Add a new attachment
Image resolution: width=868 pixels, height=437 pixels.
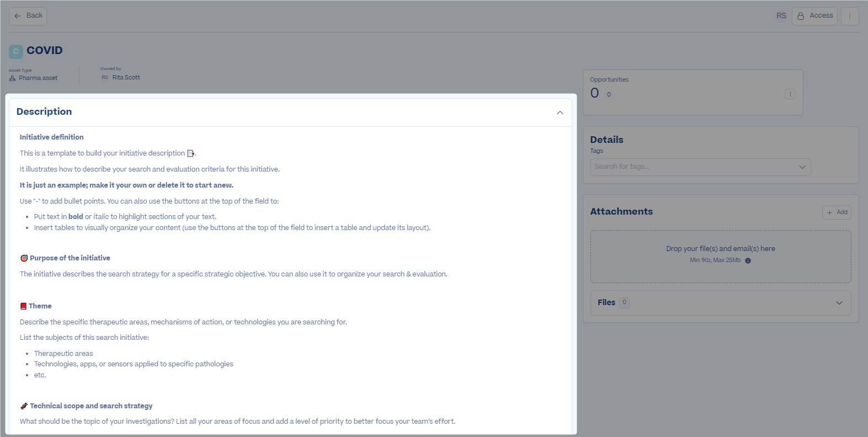pyautogui.click(x=837, y=212)
